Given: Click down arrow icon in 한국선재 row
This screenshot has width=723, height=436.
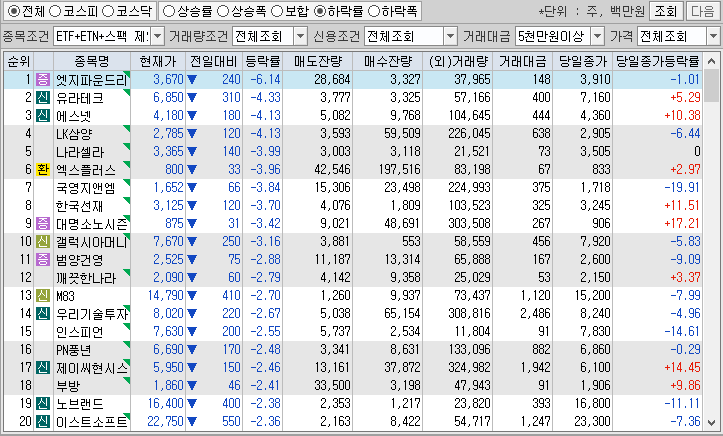Looking at the screenshot, I should (192, 206).
